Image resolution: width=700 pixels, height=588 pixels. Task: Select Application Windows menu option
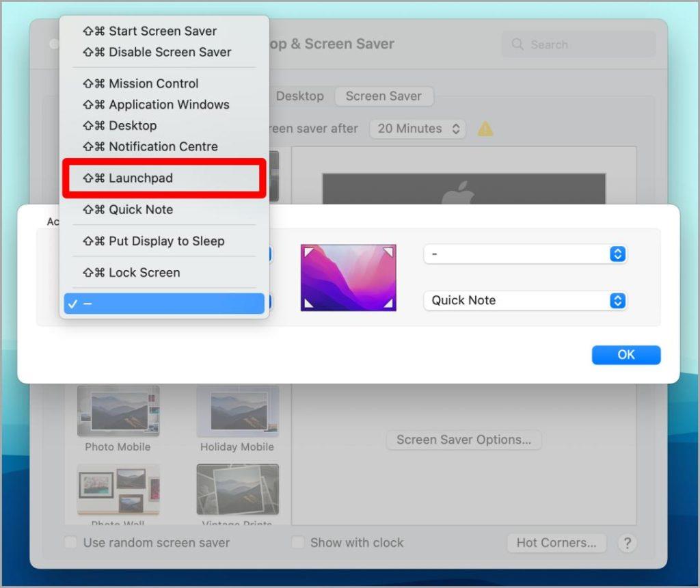click(x=164, y=105)
